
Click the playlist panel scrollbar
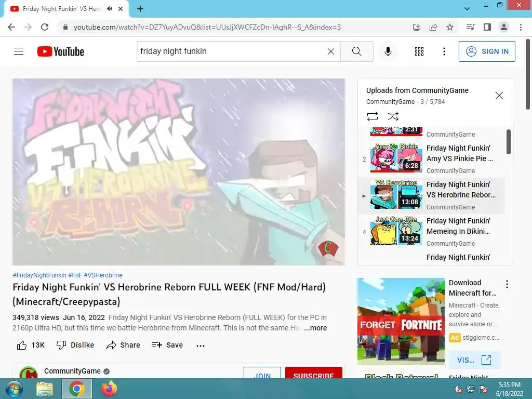[x=508, y=142]
